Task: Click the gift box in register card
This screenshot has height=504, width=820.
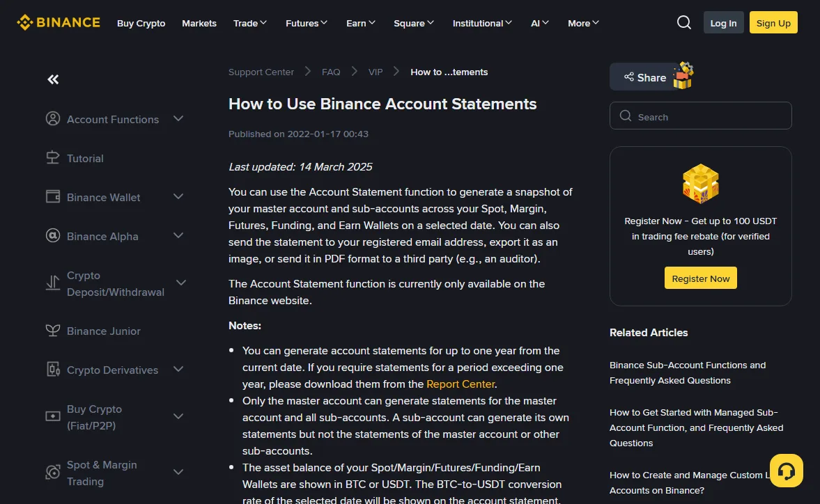Action: pyautogui.click(x=700, y=183)
